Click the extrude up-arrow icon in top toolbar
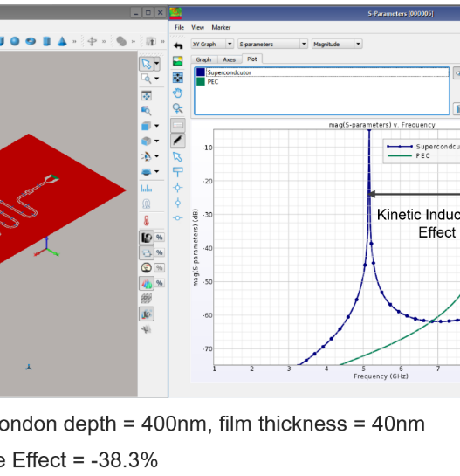This screenshot has width=460, height=476. (151, 41)
